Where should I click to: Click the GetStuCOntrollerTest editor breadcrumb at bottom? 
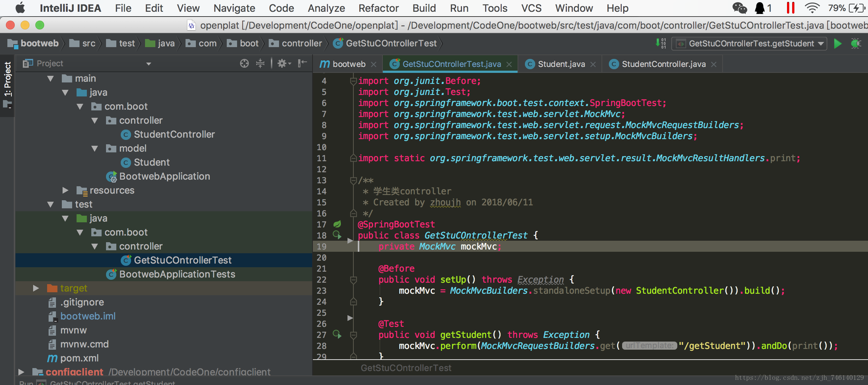406,368
